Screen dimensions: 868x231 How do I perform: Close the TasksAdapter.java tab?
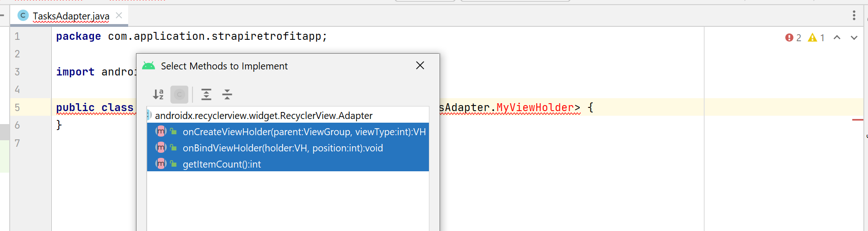[119, 15]
